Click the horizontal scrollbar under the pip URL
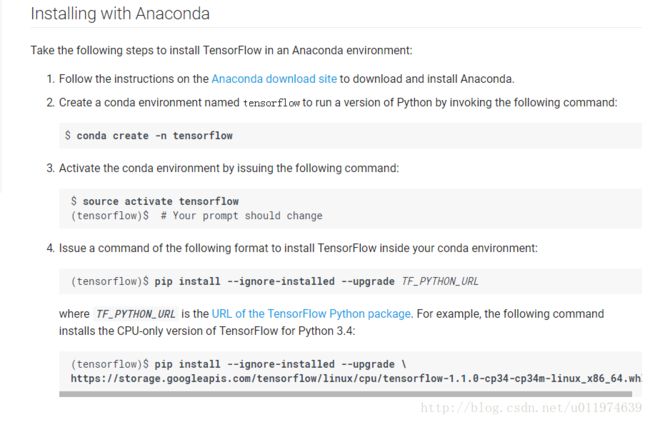650x422 pixels. click(x=345, y=394)
